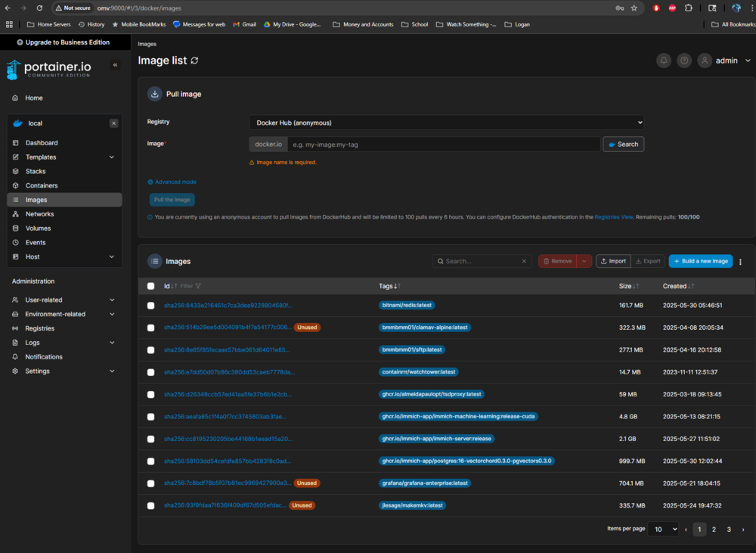Reload the browser page
756x553 pixels.
39,8
